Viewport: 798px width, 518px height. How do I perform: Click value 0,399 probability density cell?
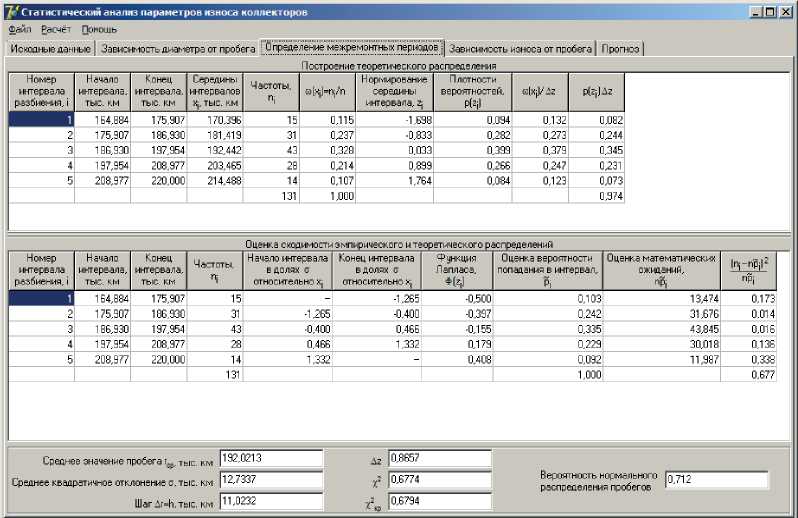472,151
